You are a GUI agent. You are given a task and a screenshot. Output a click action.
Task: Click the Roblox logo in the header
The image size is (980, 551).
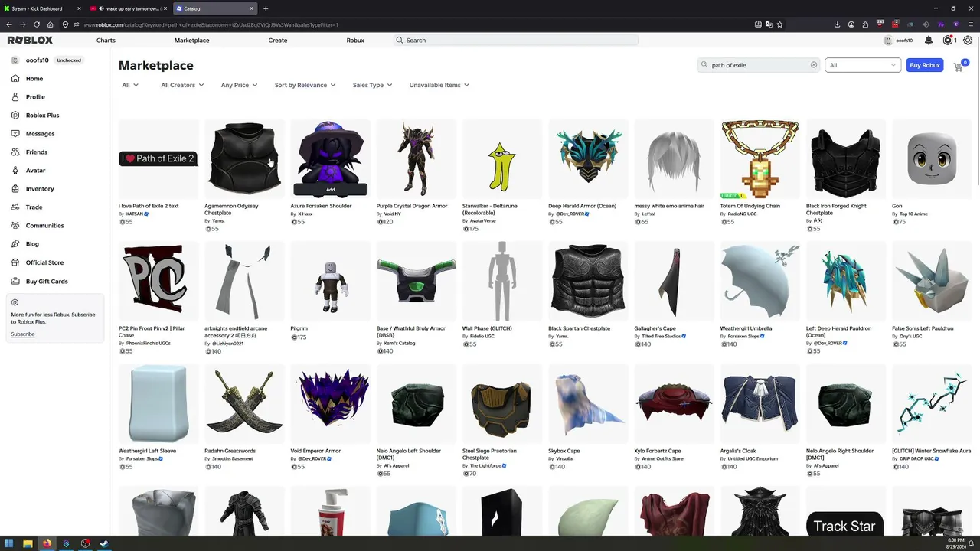point(30,40)
